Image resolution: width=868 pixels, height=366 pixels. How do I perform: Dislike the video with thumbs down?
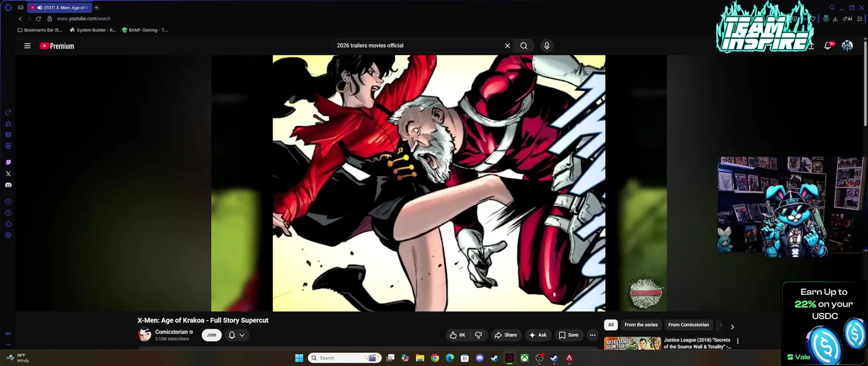[479, 335]
